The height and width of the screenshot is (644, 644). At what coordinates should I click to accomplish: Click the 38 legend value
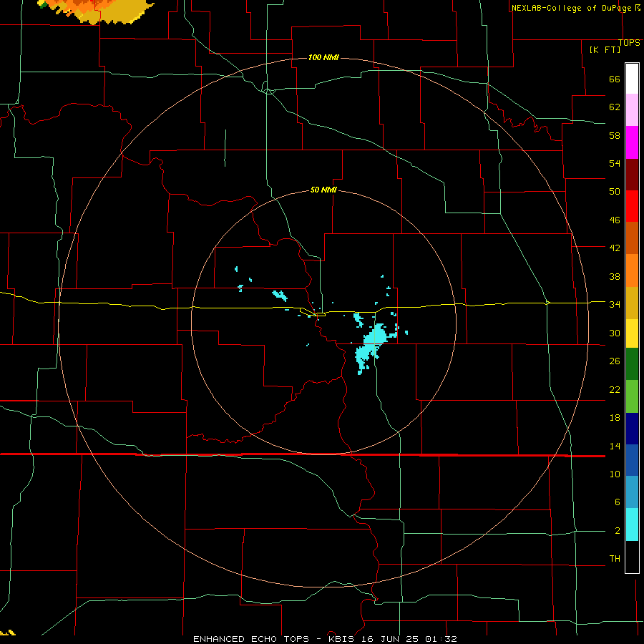tap(615, 276)
